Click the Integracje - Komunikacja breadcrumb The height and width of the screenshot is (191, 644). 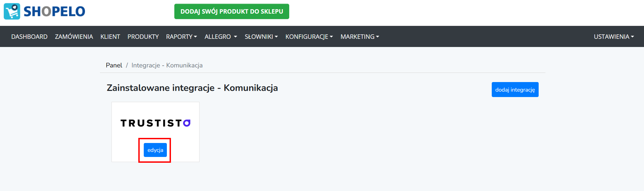(167, 65)
